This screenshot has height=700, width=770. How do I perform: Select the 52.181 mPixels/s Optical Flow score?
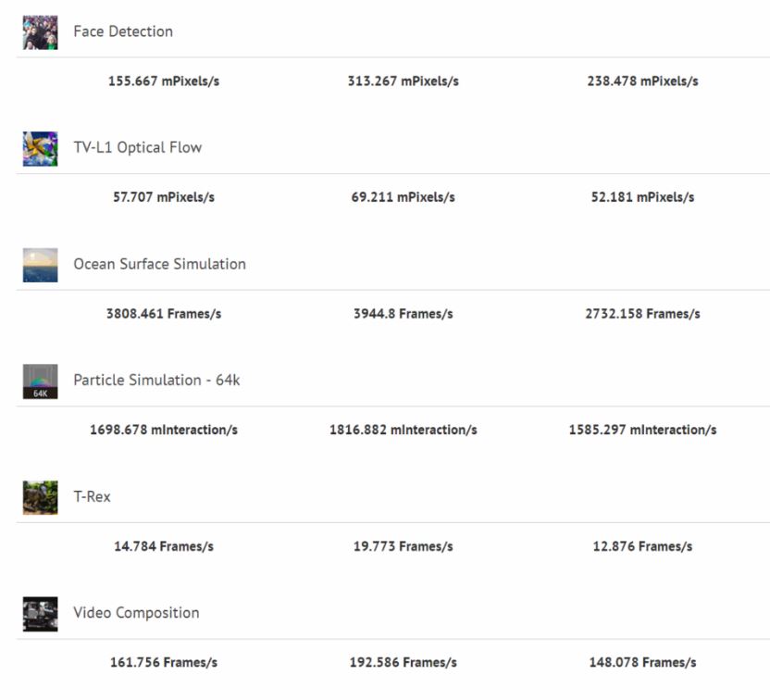click(642, 197)
